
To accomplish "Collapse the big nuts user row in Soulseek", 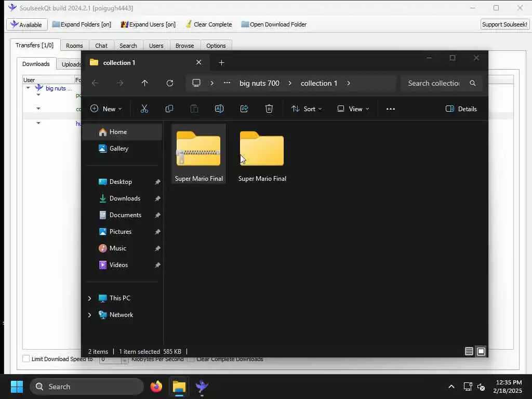I will click(x=28, y=88).
